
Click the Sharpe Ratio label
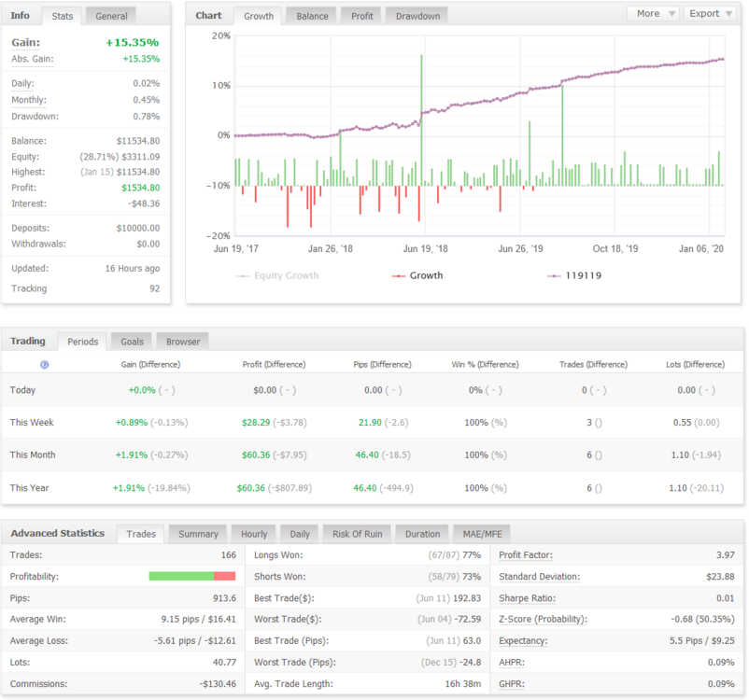tap(528, 598)
